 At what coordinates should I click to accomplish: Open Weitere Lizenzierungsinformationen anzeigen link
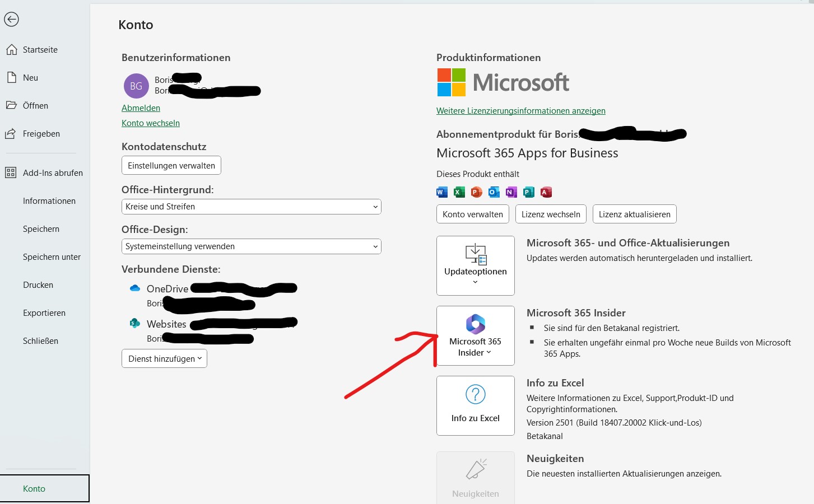coord(521,111)
